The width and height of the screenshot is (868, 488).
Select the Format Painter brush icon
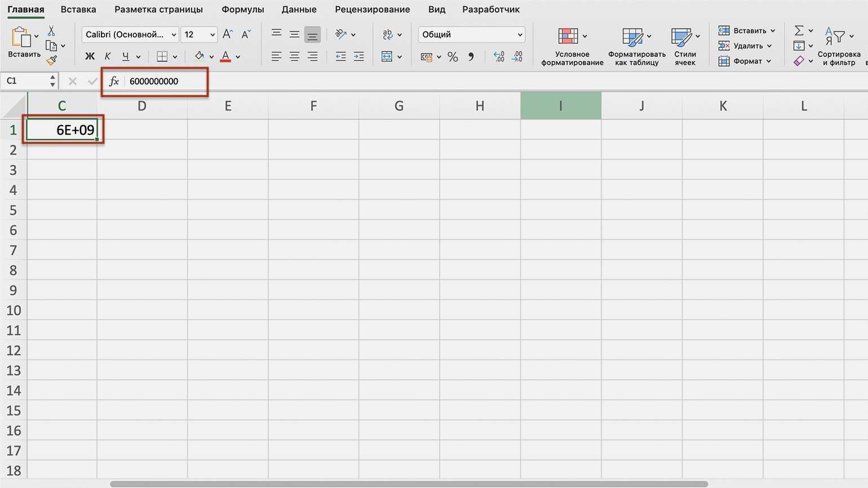[52, 60]
